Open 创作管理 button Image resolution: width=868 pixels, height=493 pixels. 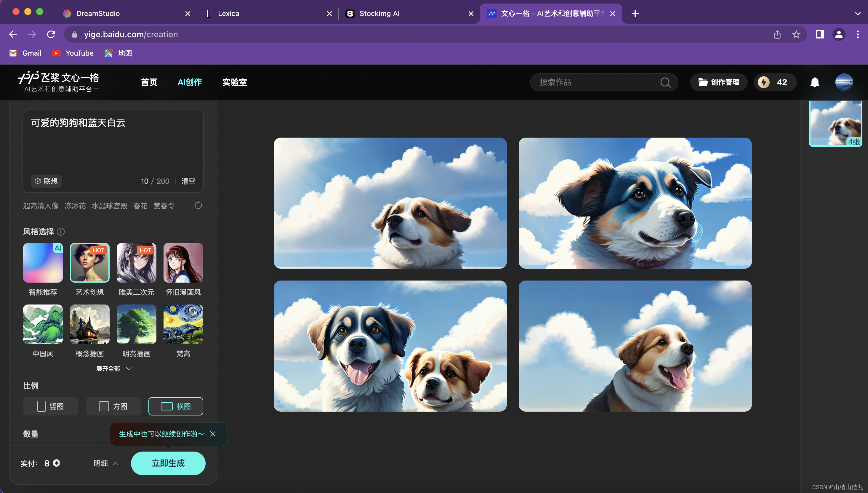click(718, 82)
